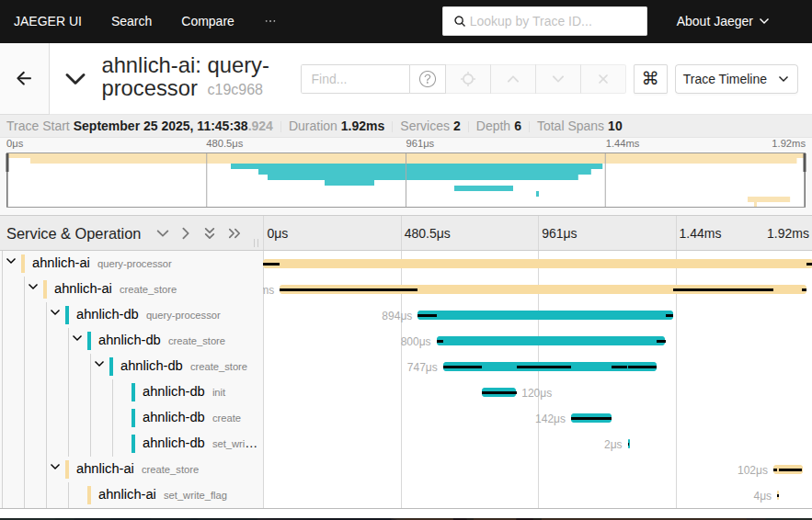This screenshot has height=520, width=812.
Task: Go to next search result arrow
Action: point(558,79)
